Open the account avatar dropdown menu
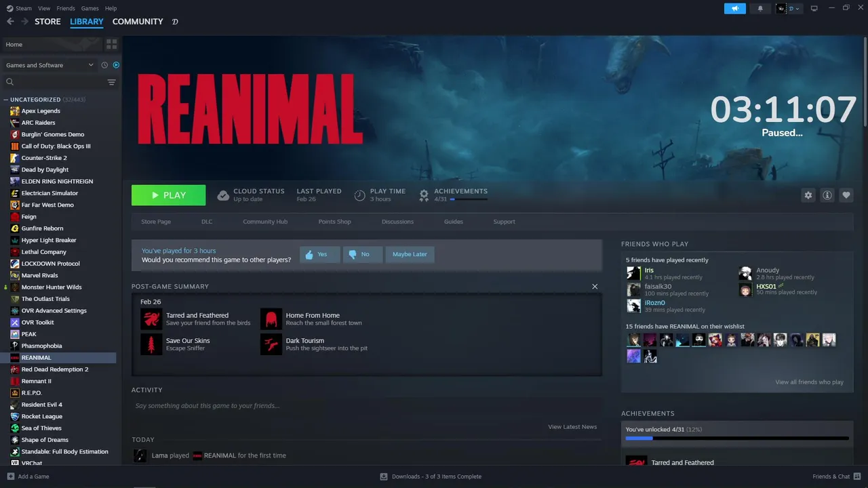 [789, 8]
